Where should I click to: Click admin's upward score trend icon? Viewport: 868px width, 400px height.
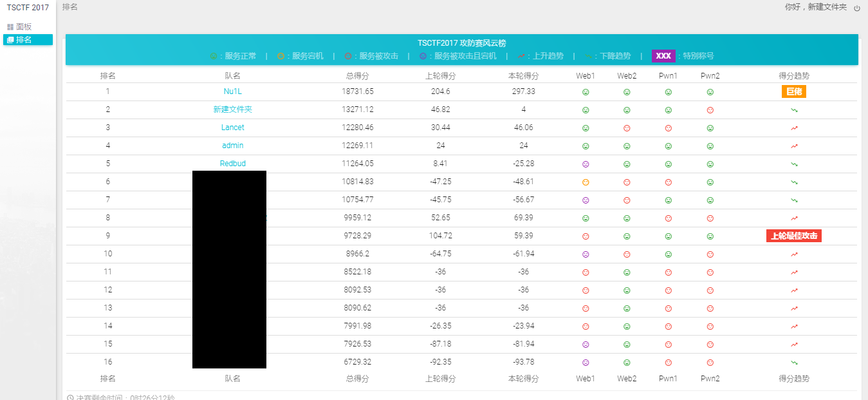pos(794,146)
